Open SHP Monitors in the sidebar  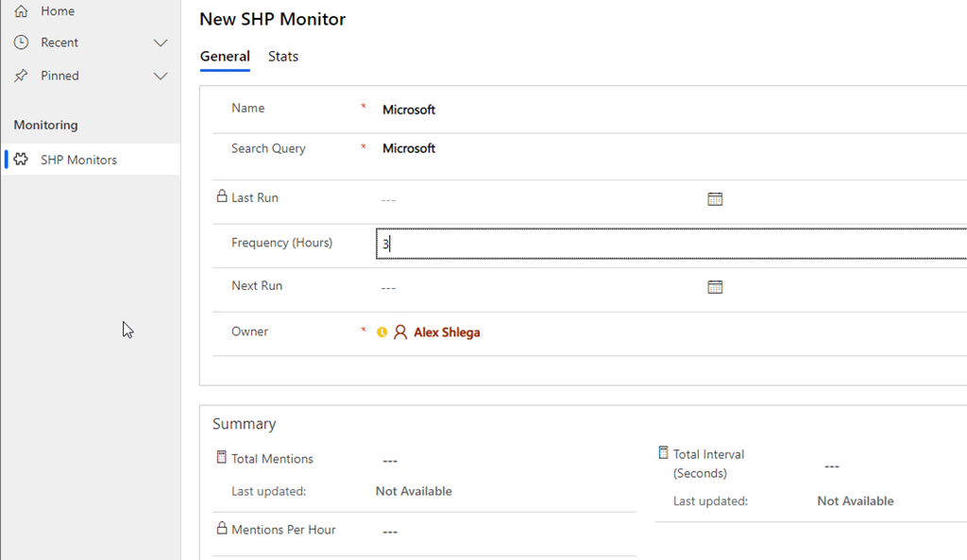91,160
